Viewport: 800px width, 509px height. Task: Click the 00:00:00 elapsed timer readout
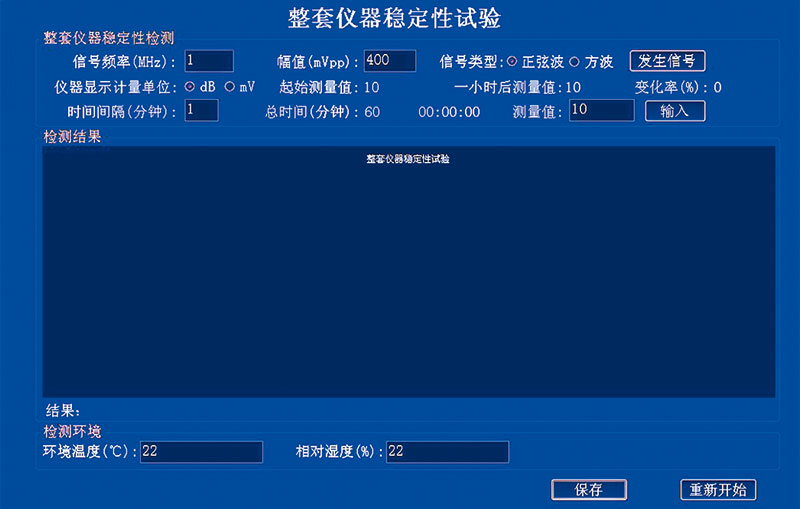449,112
